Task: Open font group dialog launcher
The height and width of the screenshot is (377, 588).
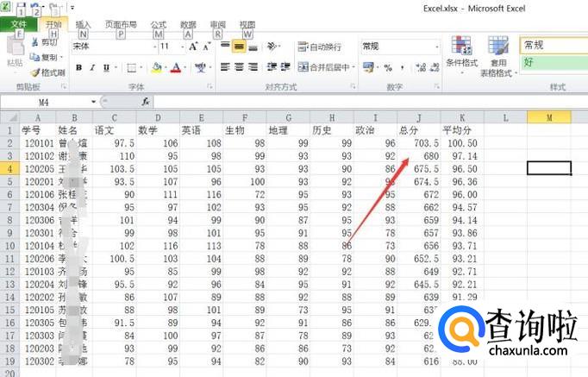Action: click(x=210, y=86)
